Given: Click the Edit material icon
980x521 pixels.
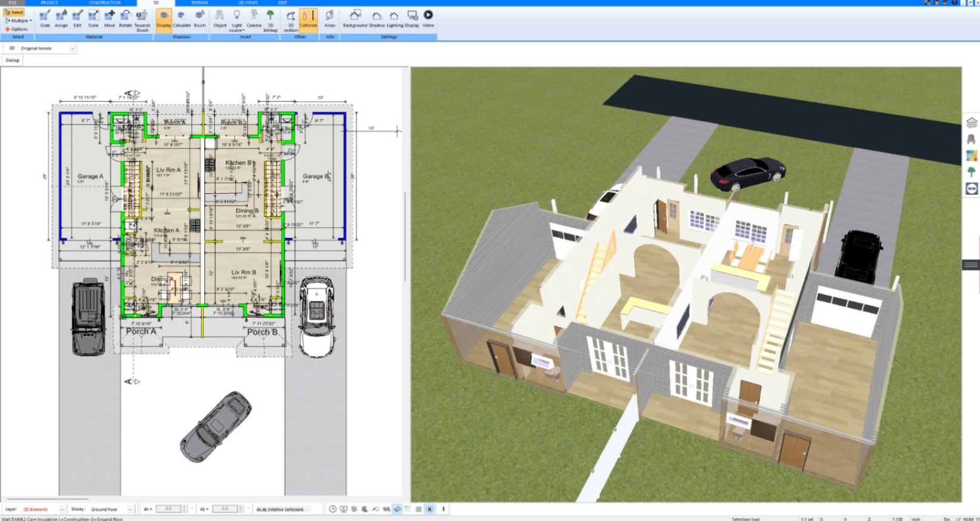Looking at the screenshot, I should [77, 19].
